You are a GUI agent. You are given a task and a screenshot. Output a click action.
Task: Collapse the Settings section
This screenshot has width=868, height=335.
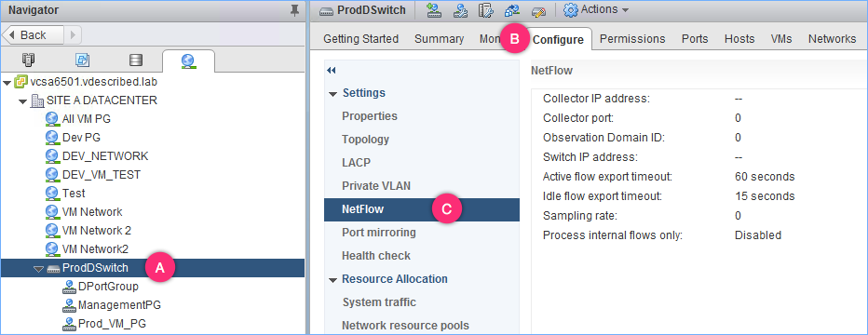(x=332, y=94)
